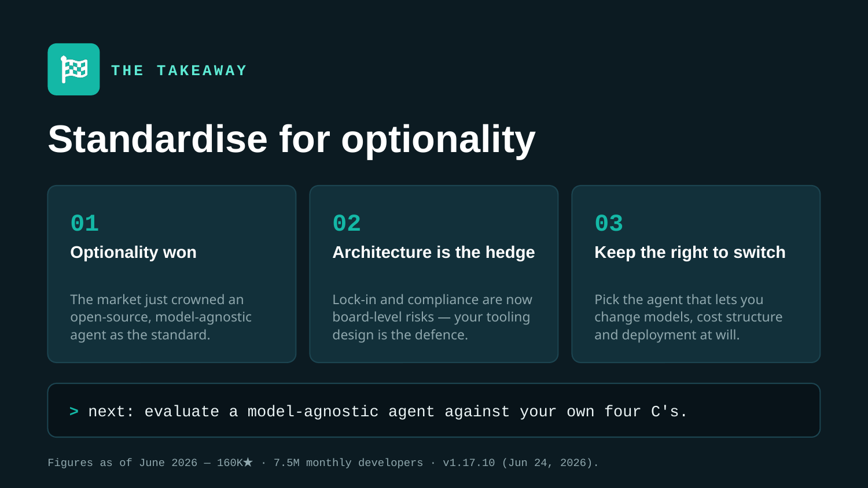Click the green prompt arrow symbol
The image size is (868, 488).
coord(74,411)
